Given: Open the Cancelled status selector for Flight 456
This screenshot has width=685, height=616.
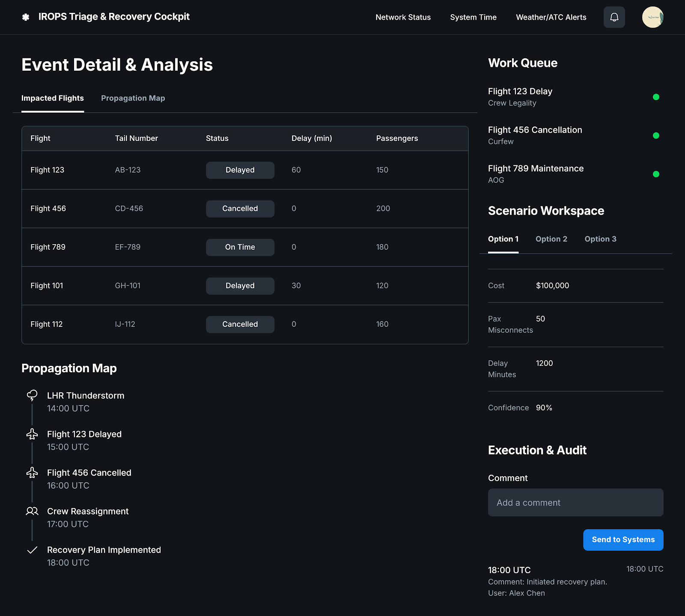Looking at the screenshot, I should tap(240, 209).
